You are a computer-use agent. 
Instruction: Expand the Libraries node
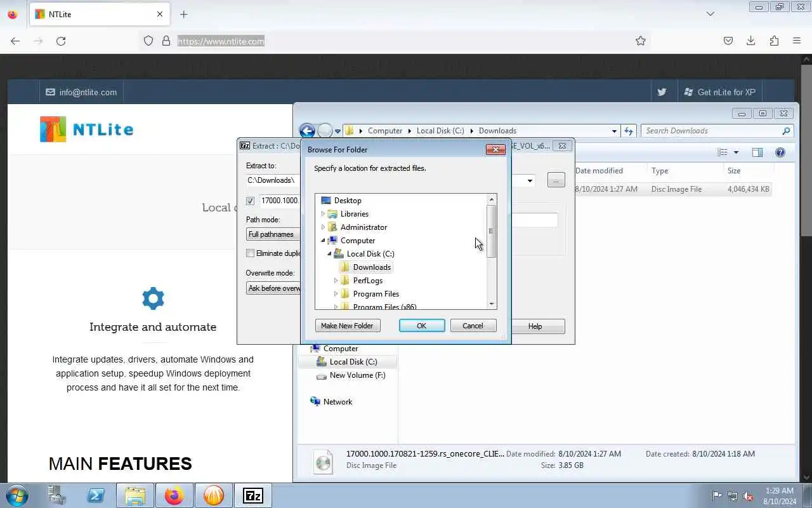(323, 214)
